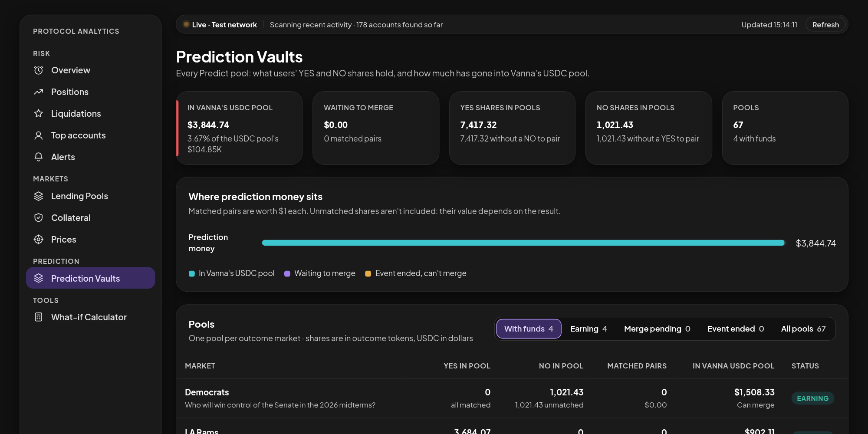Click the In Vanna's USDC Pool card
This screenshot has height=434, width=868.
pos(239,128)
